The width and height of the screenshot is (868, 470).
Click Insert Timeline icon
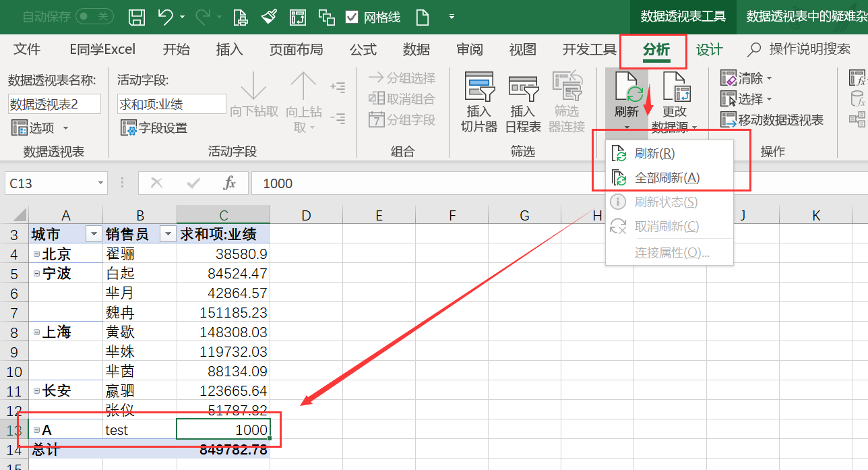[522, 102]
